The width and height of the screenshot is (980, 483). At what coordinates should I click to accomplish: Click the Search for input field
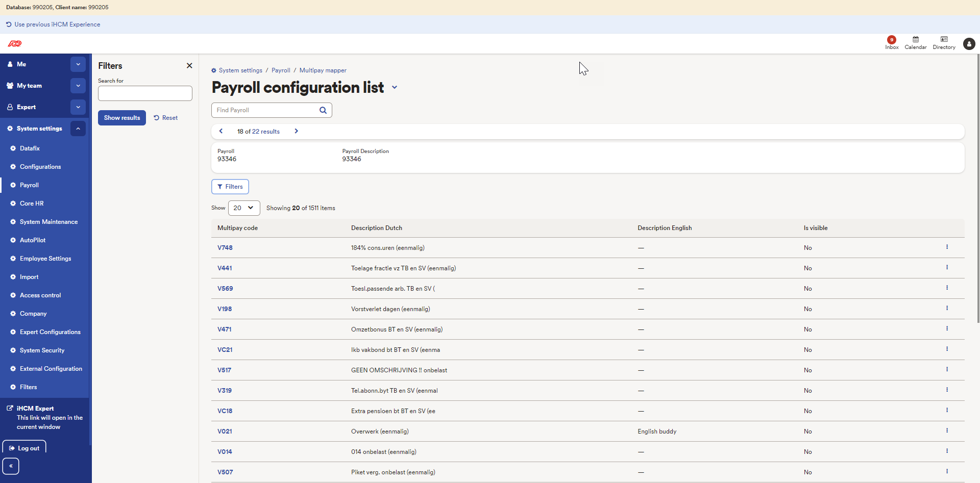pyautogui.click(x=144, y=93)
